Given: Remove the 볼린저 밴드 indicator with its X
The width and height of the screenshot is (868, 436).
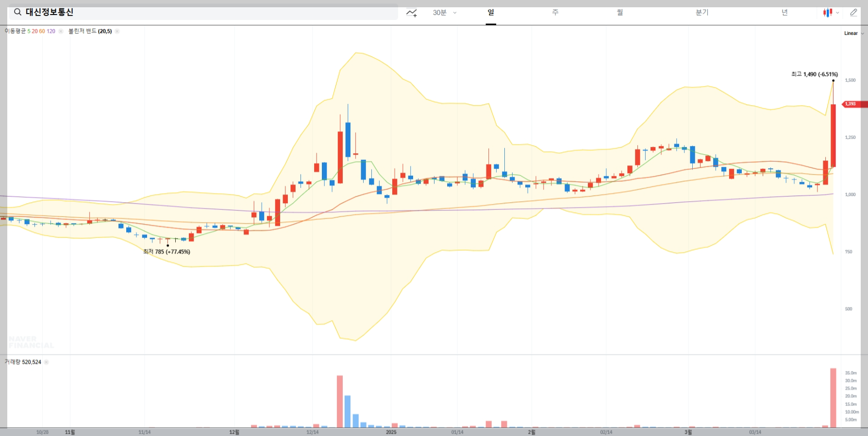Looking at the screenshot, I should click(117, 31).
